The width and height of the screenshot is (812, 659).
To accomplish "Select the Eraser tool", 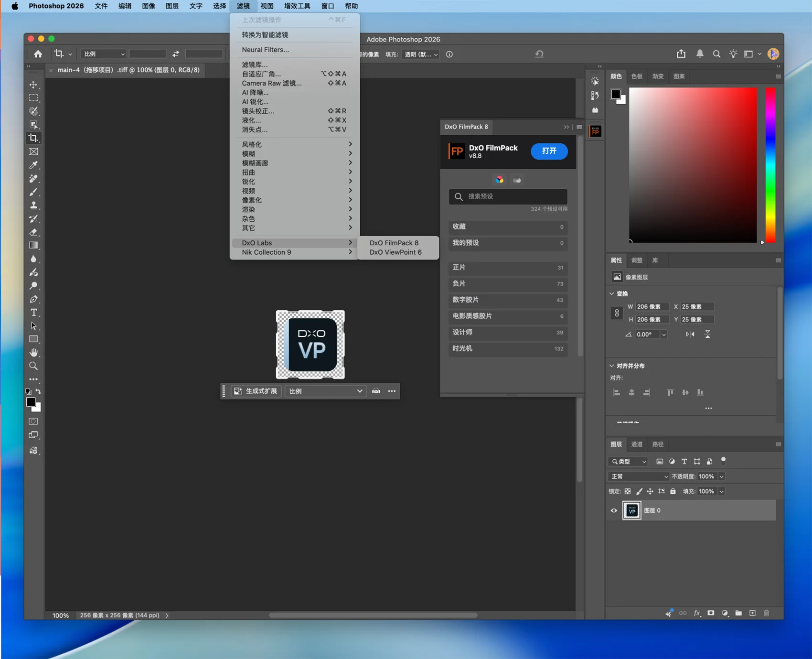I will [x=33, y=232].
